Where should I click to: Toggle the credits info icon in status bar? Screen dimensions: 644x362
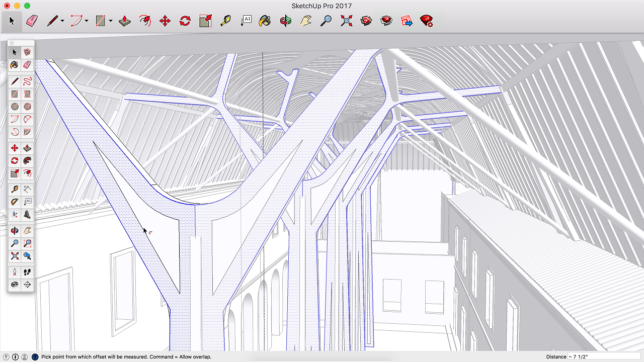coord(15,357)
